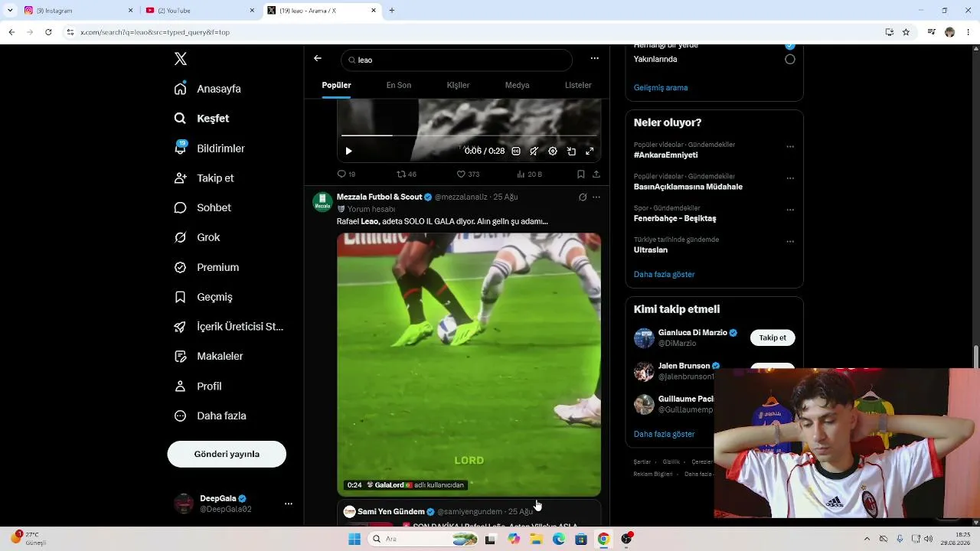Show more trends via Daha fazla göster
This screenshot has width=980, height=551.
pos(665,274)
